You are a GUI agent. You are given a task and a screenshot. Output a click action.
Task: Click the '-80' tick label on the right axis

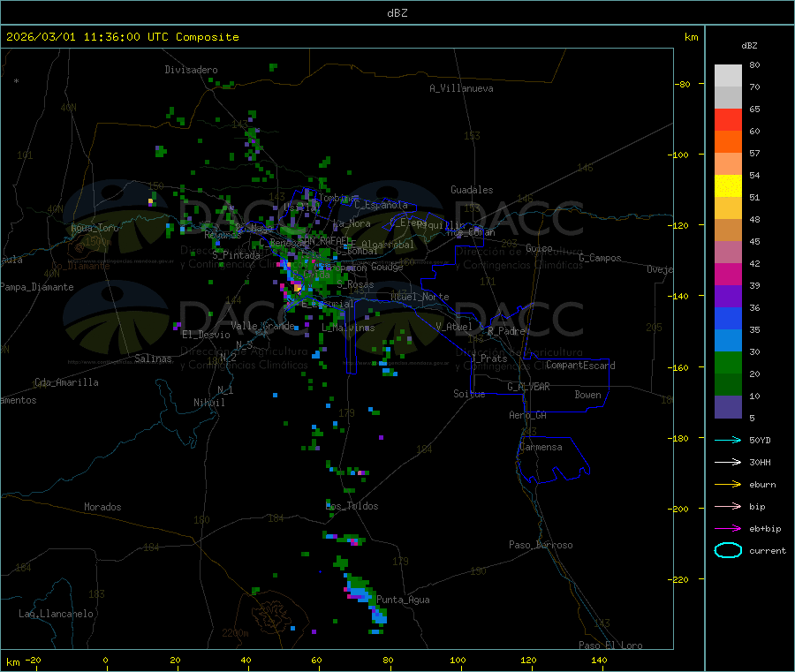pos(683,84)
